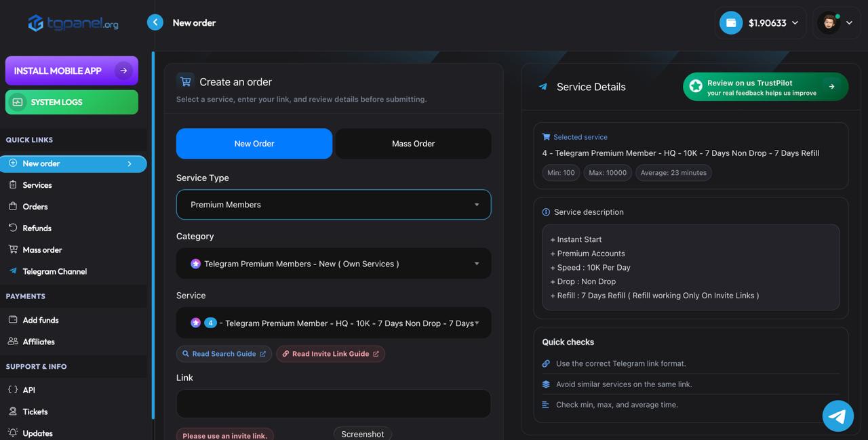Click the Service Details paper plane icon
Image resolution: width=868 pixels, height=440 pixels.
[542, 87]
